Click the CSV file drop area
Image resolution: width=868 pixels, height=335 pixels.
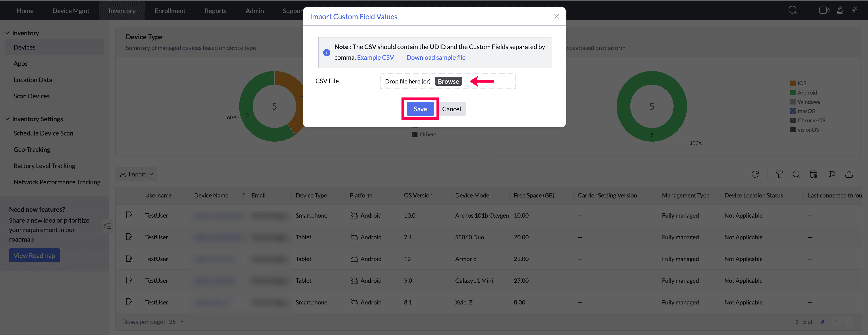point(448,81)
